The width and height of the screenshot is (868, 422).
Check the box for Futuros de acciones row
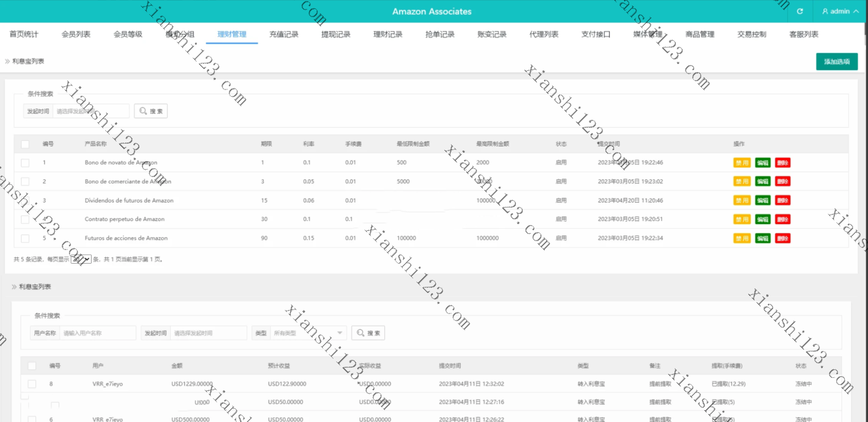pos(25,238)
